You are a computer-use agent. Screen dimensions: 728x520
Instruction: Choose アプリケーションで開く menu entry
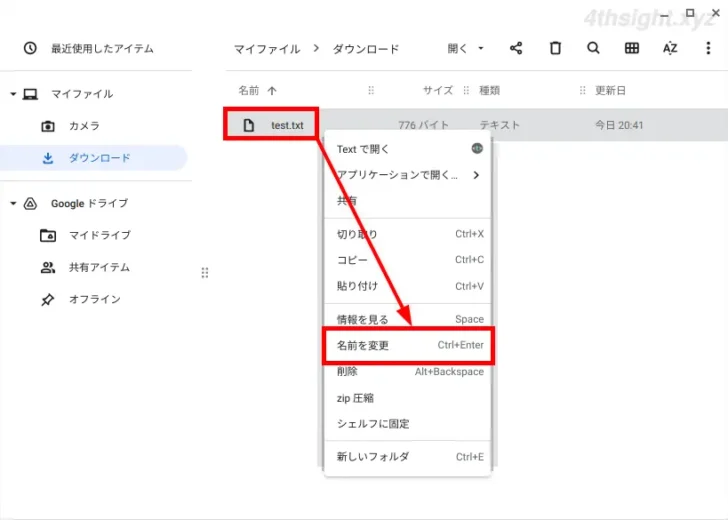tap(407, 175)
